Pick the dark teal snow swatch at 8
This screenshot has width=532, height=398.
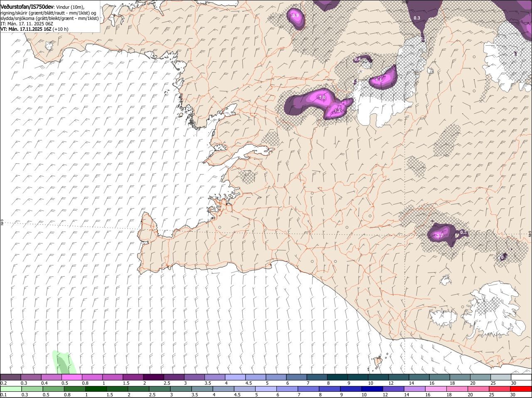338,377
